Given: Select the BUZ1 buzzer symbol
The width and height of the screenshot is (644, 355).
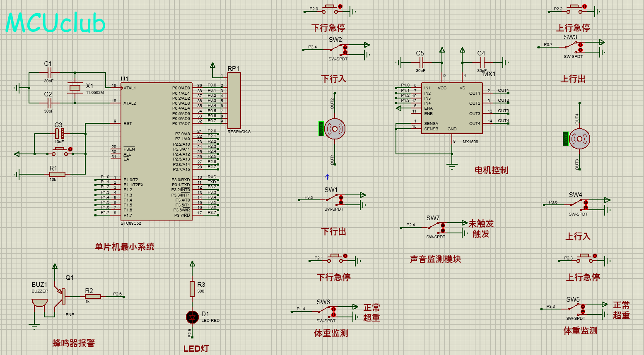Looking at the screenshot, I should [40, 303].
